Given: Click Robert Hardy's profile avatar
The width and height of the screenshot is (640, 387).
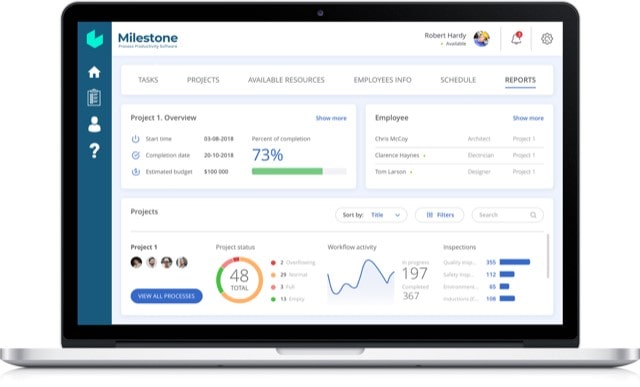Looking at the screenshot, I should click(482, 39).
